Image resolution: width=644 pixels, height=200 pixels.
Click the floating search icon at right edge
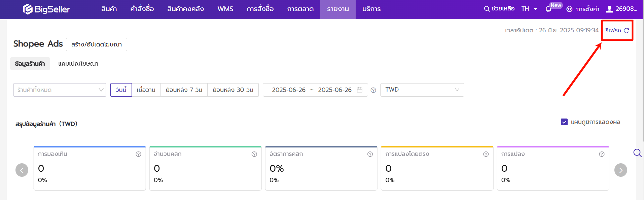click(637, 153)
